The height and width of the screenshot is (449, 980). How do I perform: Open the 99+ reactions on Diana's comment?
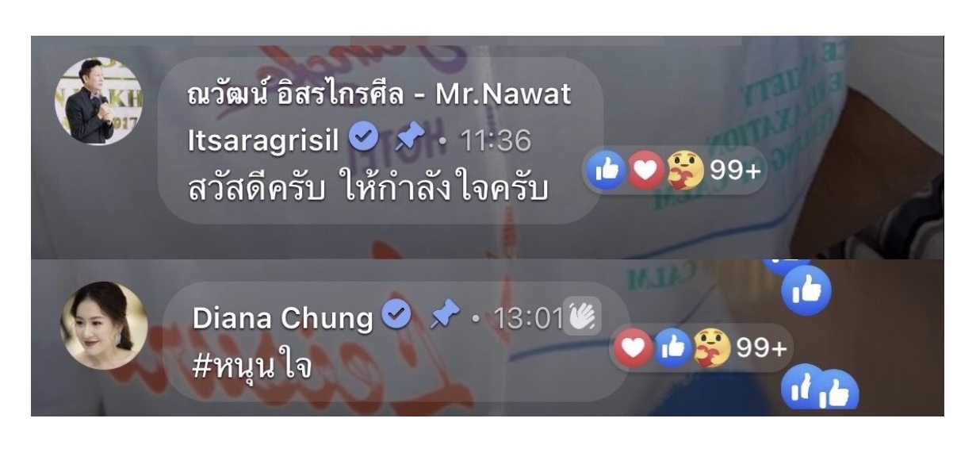pyautogui.click(x=761, y=347)
